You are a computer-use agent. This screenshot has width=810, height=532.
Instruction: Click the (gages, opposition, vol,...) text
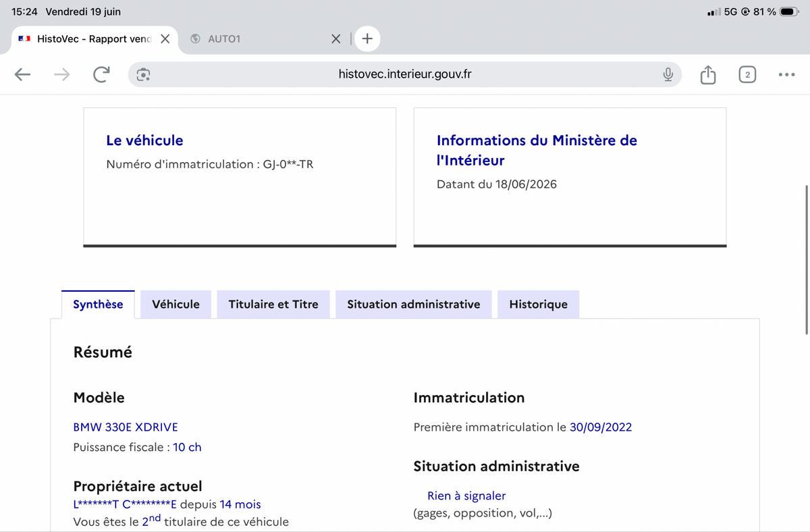[x=483, y=513]
